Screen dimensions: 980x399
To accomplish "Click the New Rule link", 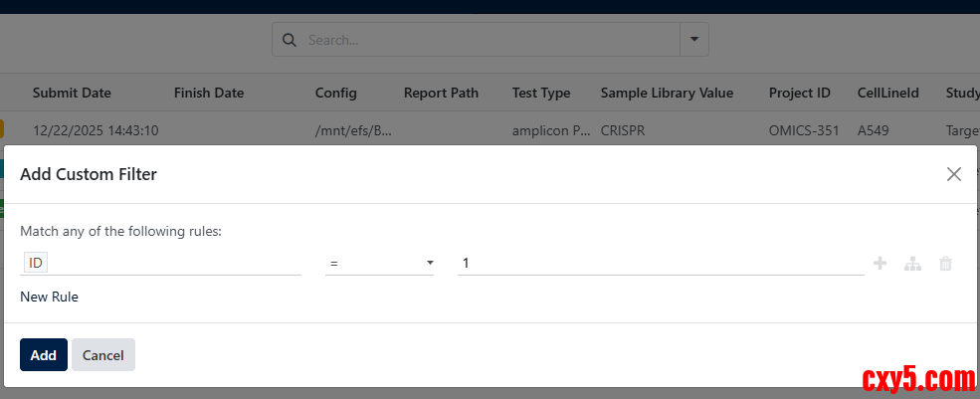I will click(49, 297).
